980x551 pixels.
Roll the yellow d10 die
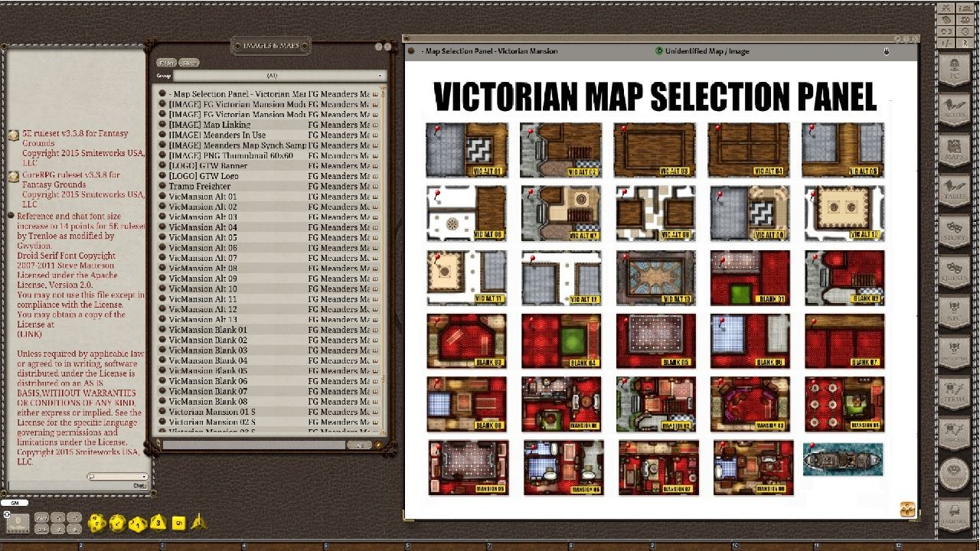click(137, 523)
